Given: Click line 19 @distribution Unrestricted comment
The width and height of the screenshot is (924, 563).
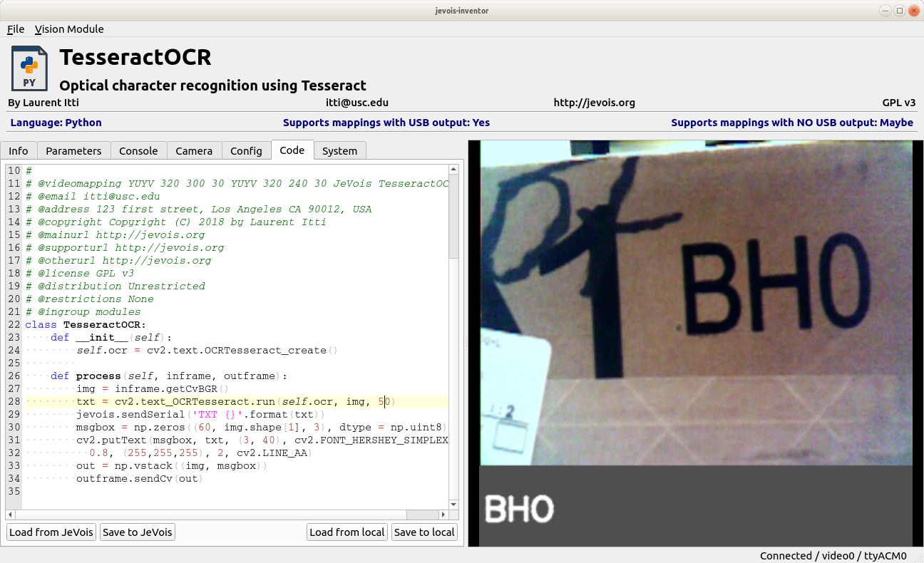Looking at the screenshot, I should pyautogui.click(x=115, y=286).
